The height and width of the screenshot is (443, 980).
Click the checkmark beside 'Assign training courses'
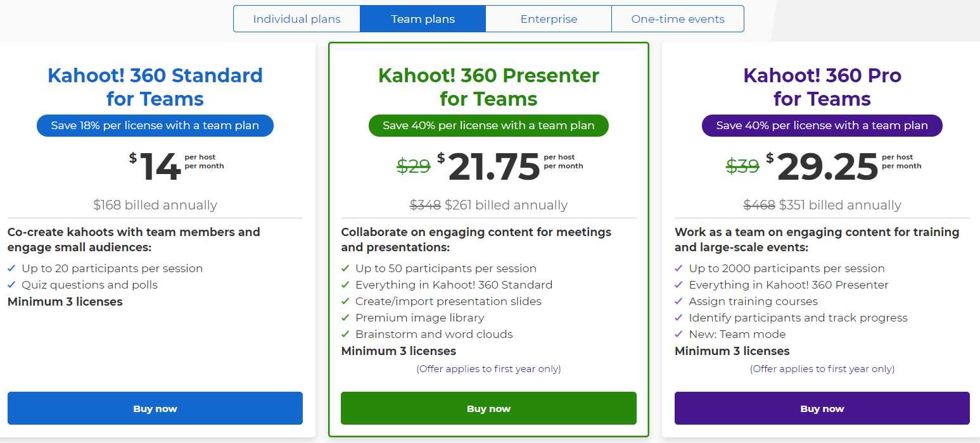679,301
